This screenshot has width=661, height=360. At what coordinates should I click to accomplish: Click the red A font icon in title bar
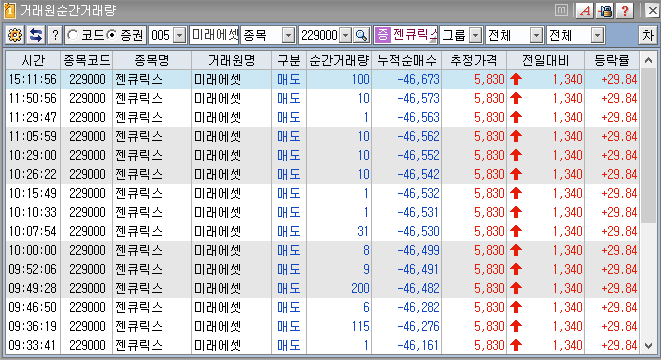585,11
